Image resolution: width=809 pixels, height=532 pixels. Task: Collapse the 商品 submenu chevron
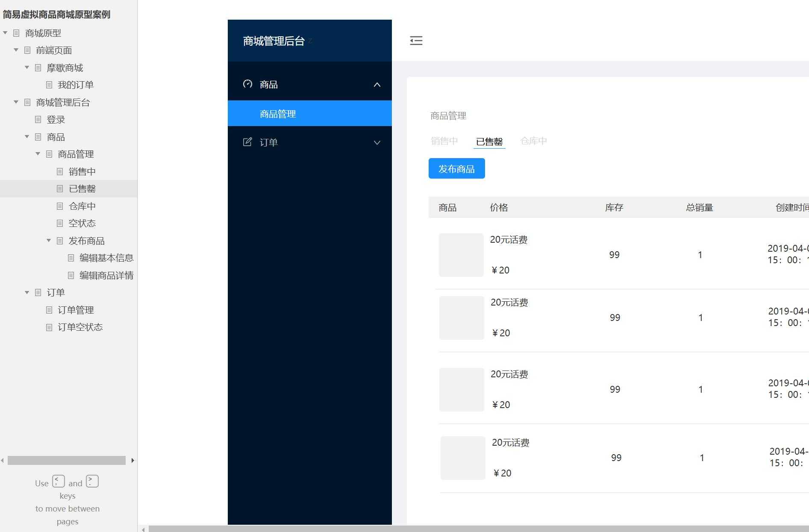[377, 85]
